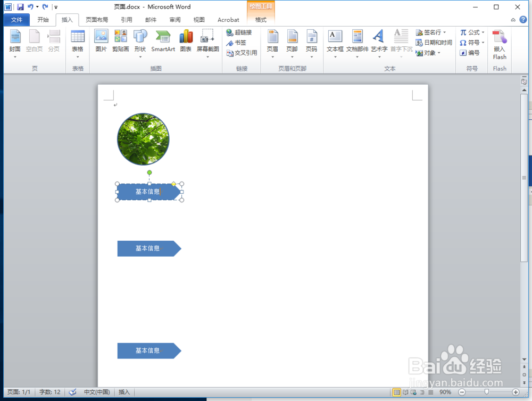Click the spelling check status icon
532x401 pixels.
(72, 392)
